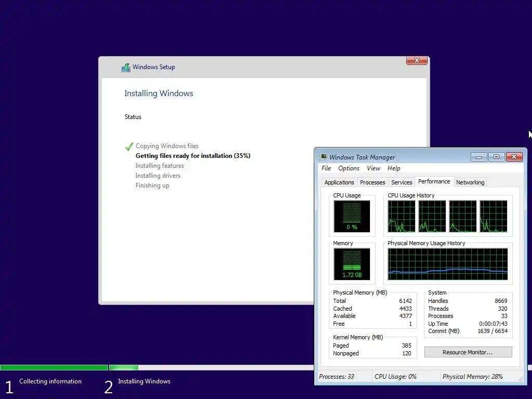Click the Kernel Nonpaged value 120
The width and height of the screenshot is (532, 399).
(x=406, y=353)
